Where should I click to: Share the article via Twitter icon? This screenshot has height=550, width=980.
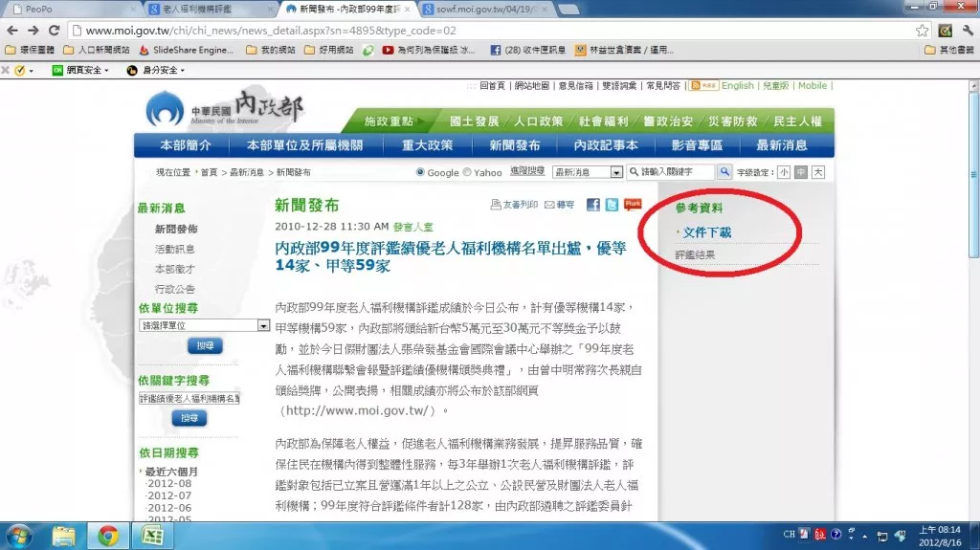coord(611,205)
